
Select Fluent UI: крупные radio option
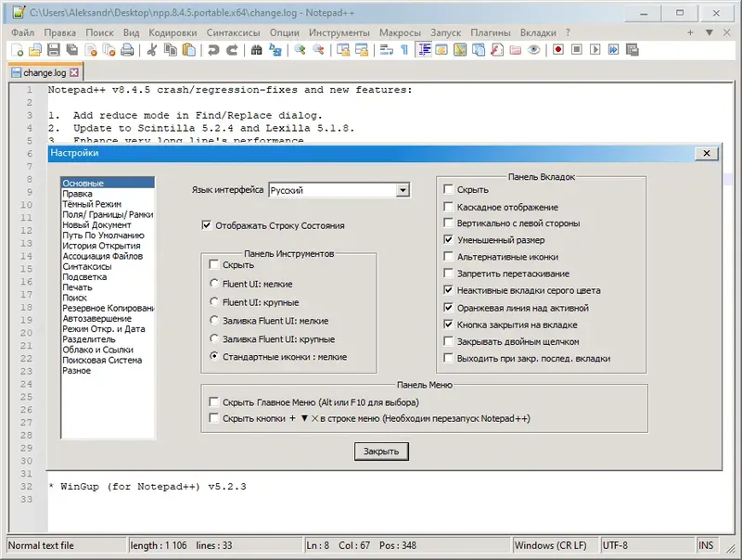pyautogui.click(x=214, y=301)
